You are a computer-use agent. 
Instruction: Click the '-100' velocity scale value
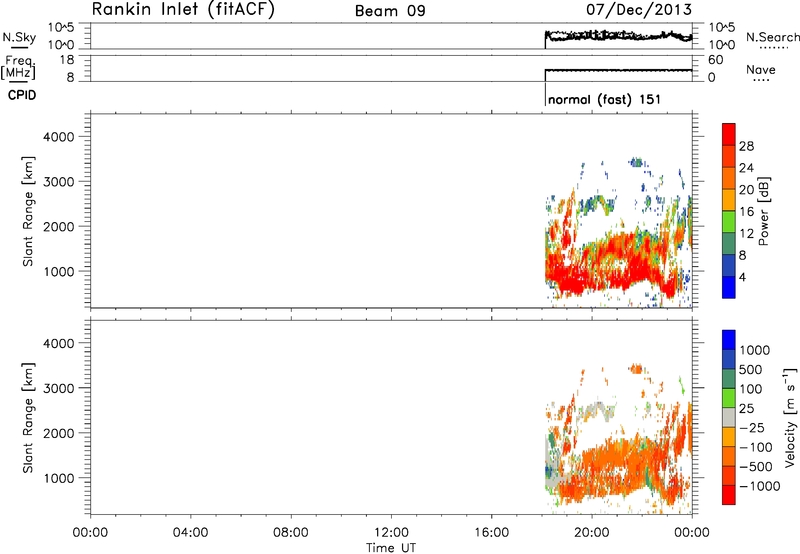756,447
